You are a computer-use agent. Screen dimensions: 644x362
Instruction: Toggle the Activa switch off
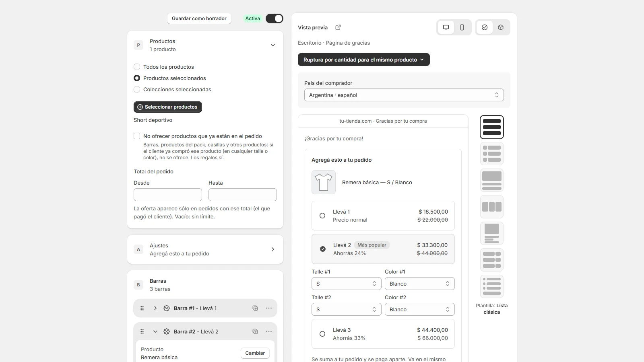coord(275,19)
